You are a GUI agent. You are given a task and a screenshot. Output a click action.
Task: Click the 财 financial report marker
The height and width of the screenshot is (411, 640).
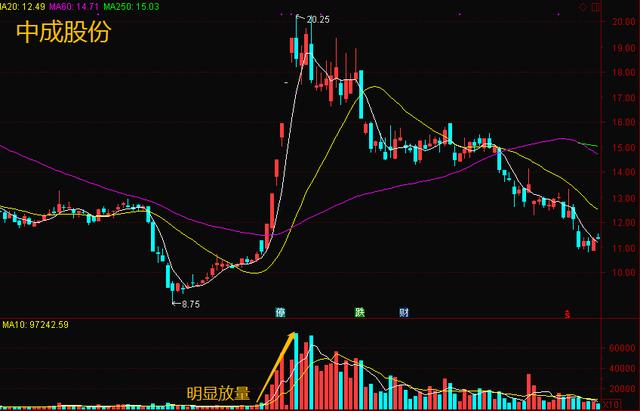[x=403, y=313]
